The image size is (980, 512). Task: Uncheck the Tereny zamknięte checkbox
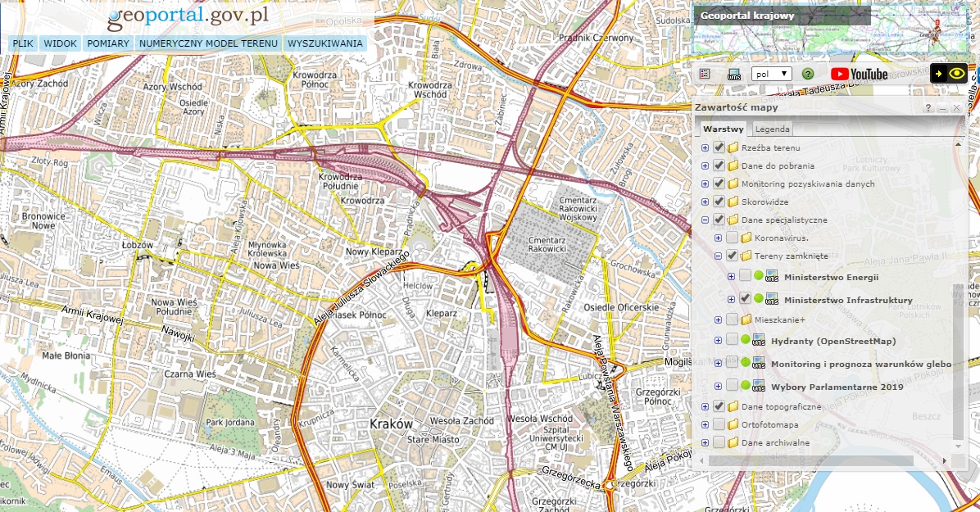point(732,256)
